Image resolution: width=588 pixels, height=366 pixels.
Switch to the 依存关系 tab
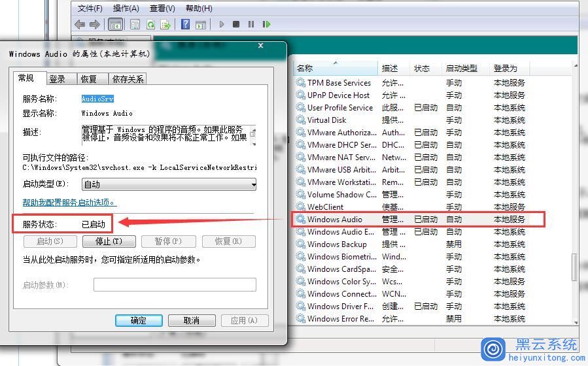click(x=128, y=79)
